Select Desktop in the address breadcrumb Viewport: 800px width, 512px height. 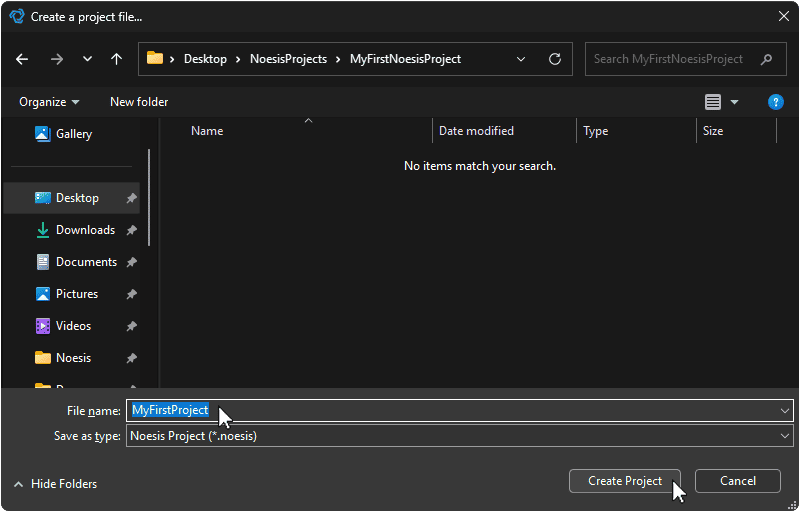205,59
